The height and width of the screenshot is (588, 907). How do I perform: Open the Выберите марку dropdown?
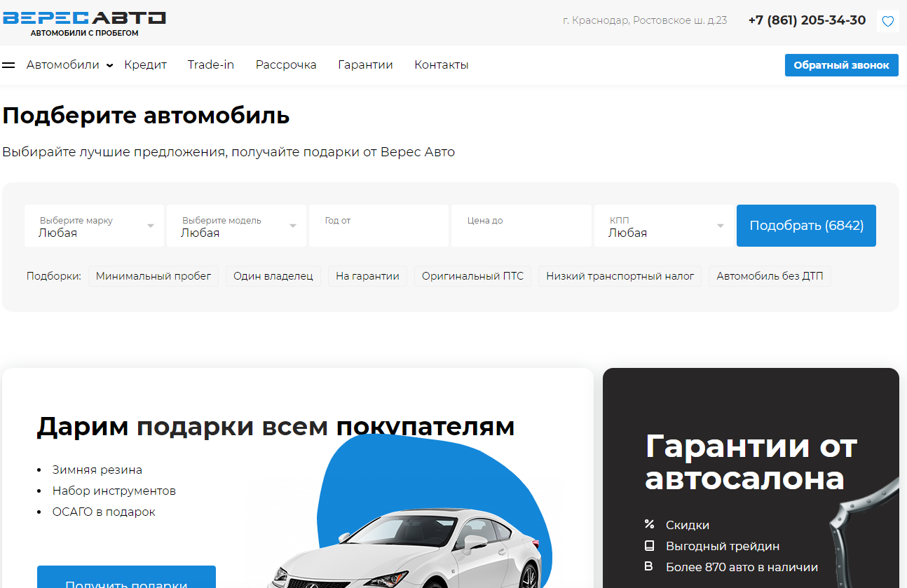94,226
